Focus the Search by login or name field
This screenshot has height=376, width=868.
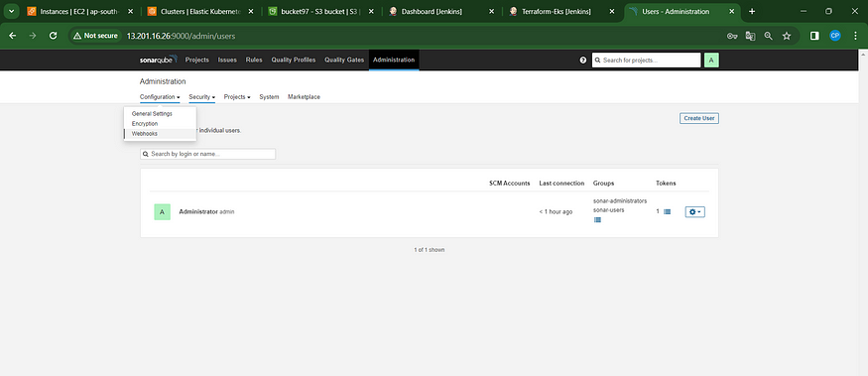point(207,154)
